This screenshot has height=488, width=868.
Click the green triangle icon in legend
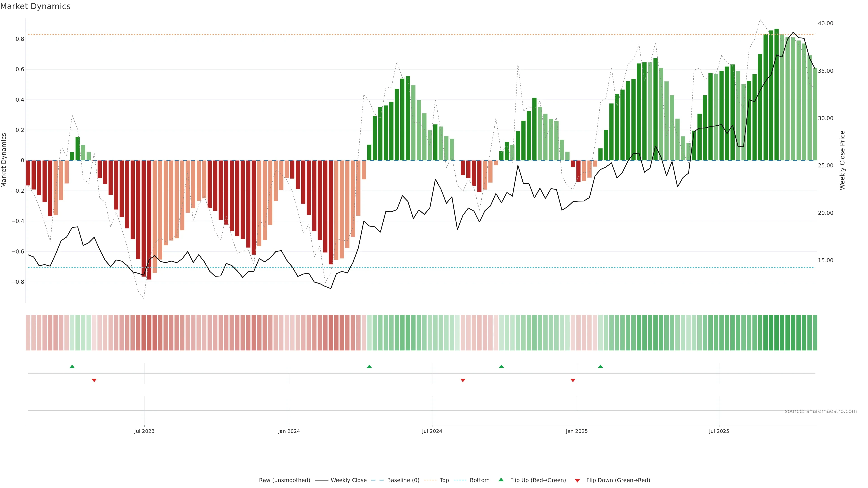(x=501, y=480)
